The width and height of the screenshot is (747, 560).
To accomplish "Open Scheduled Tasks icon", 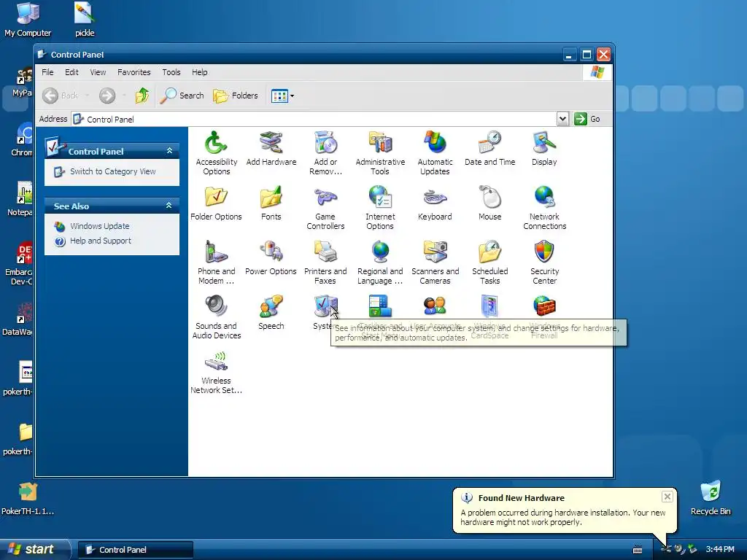I will (x=489, y=262).
